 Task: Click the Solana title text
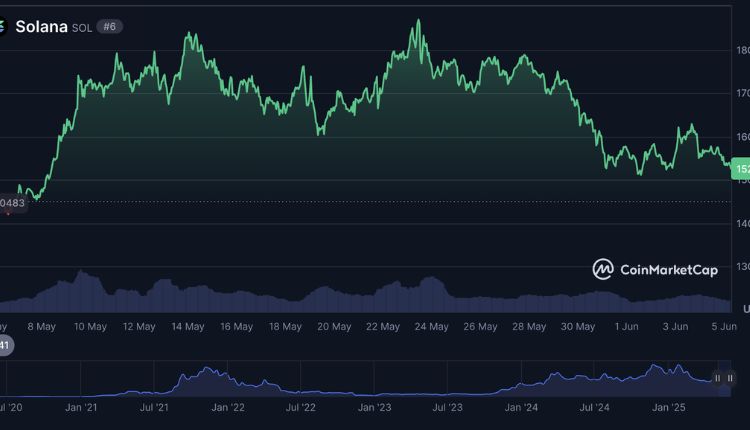pos(41,27)
